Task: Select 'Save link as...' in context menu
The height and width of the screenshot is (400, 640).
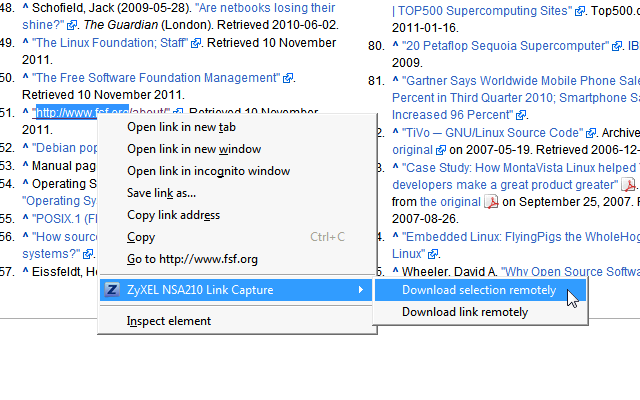Action: (x=161, y=193)
